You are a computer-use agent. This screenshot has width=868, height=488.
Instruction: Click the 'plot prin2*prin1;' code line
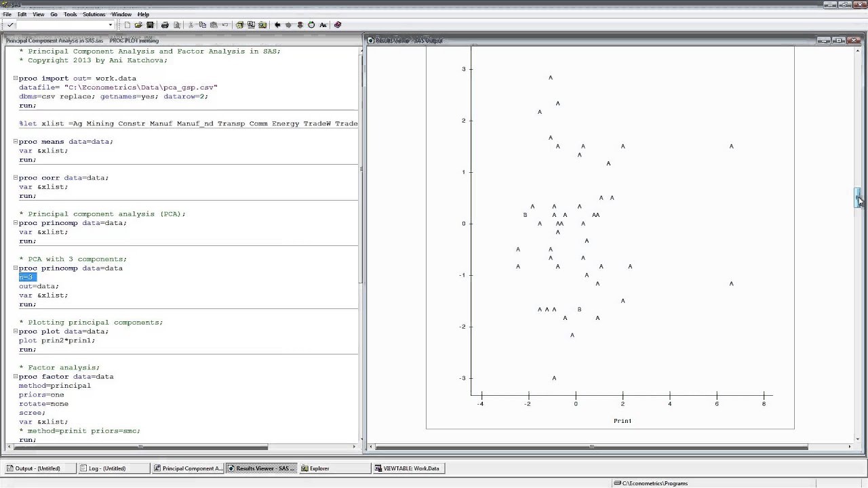57,340
